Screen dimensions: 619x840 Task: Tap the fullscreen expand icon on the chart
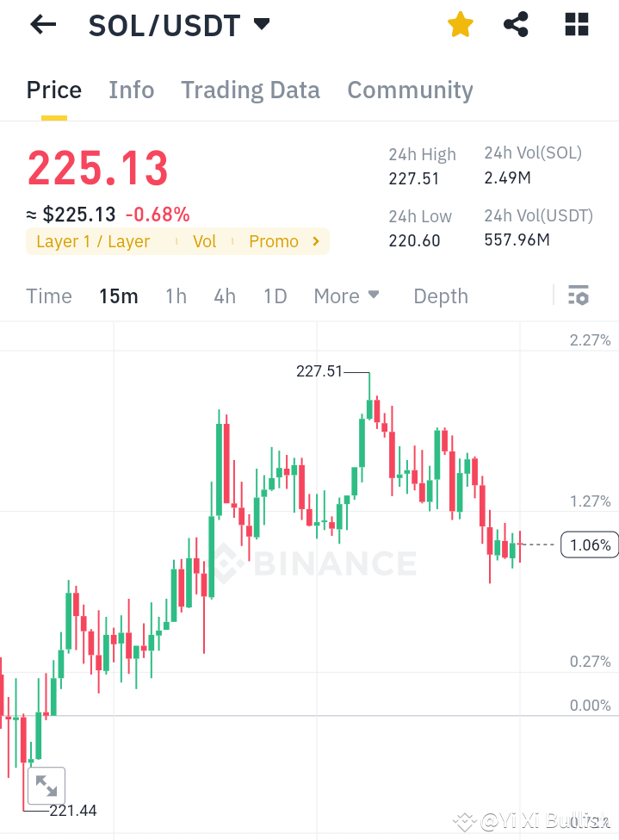(46, 785)
